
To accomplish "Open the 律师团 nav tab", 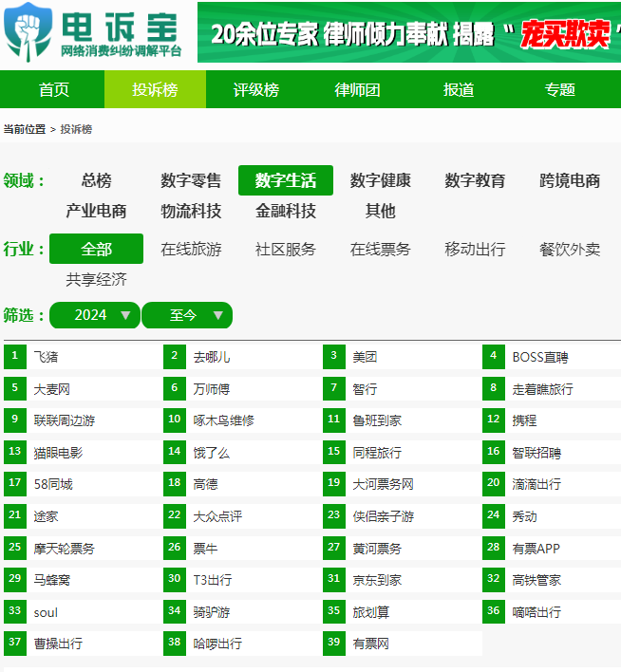I will click(x=357, y=89).
